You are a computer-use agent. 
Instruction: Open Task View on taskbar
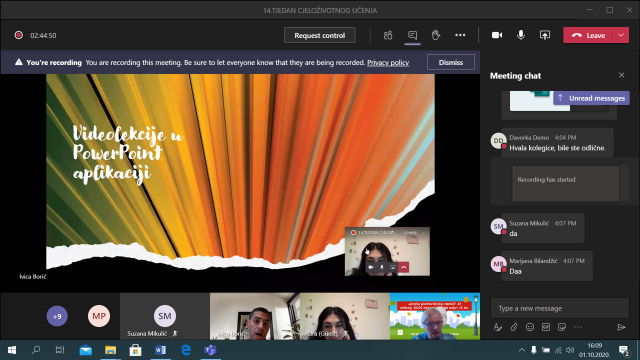pos(60,350)
